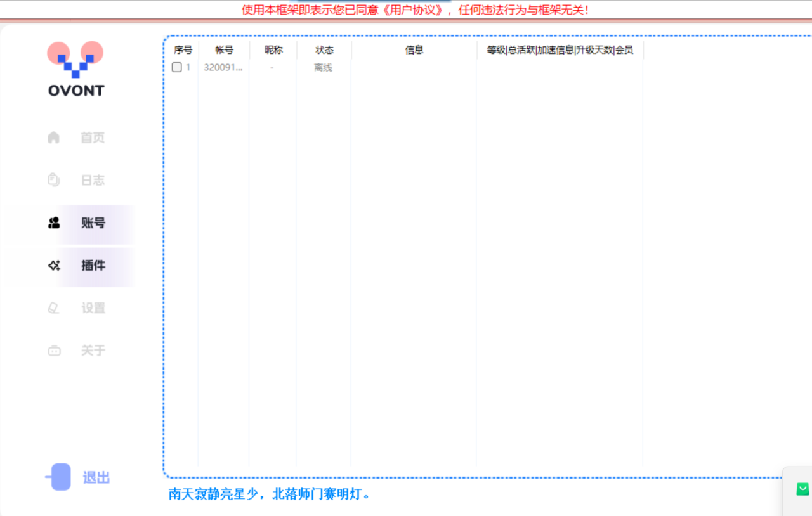
Task: Select the 插件 sparkle icon
Action: point(53,266)
